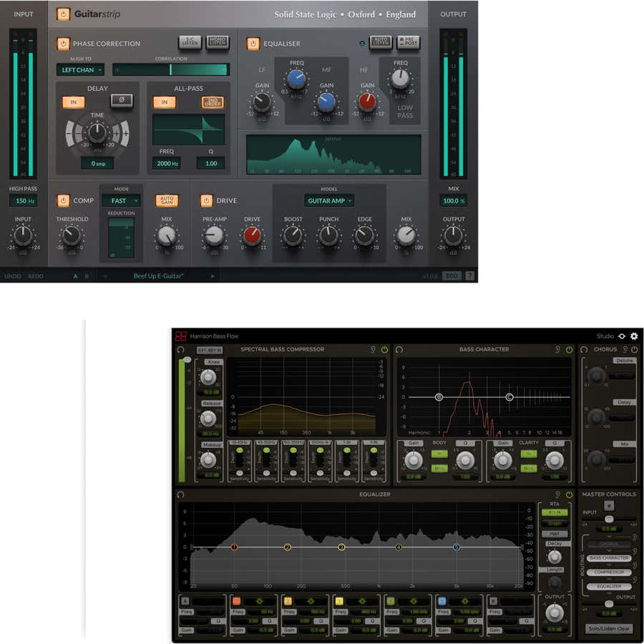Click the Compressor routing block
Viewport: 644px width, 644px height.
click(x=609, y=572)
